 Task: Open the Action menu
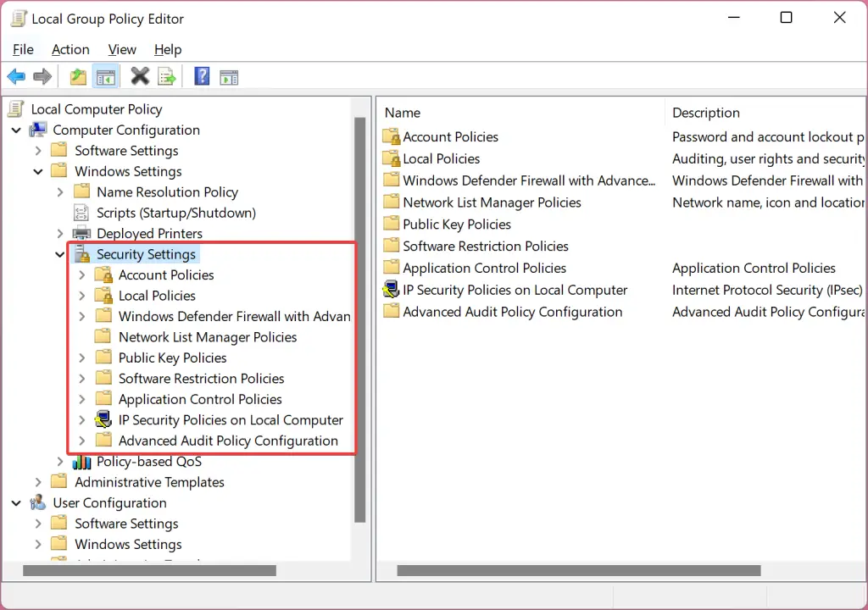pos(70,49)
